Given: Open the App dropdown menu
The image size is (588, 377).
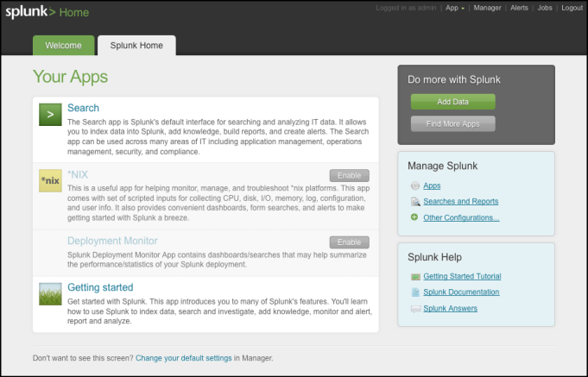Looking at the screenshot, I should click(x=454, y=8).
